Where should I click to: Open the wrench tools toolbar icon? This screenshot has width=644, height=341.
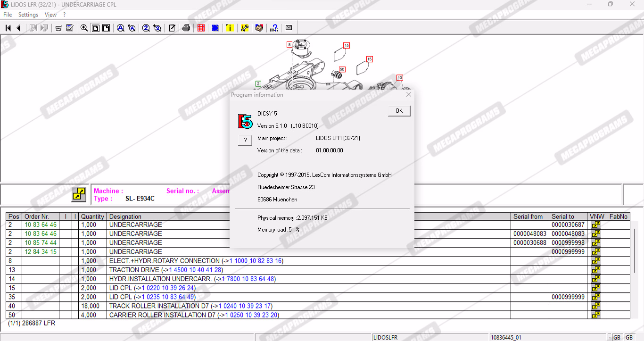(245, 28)
